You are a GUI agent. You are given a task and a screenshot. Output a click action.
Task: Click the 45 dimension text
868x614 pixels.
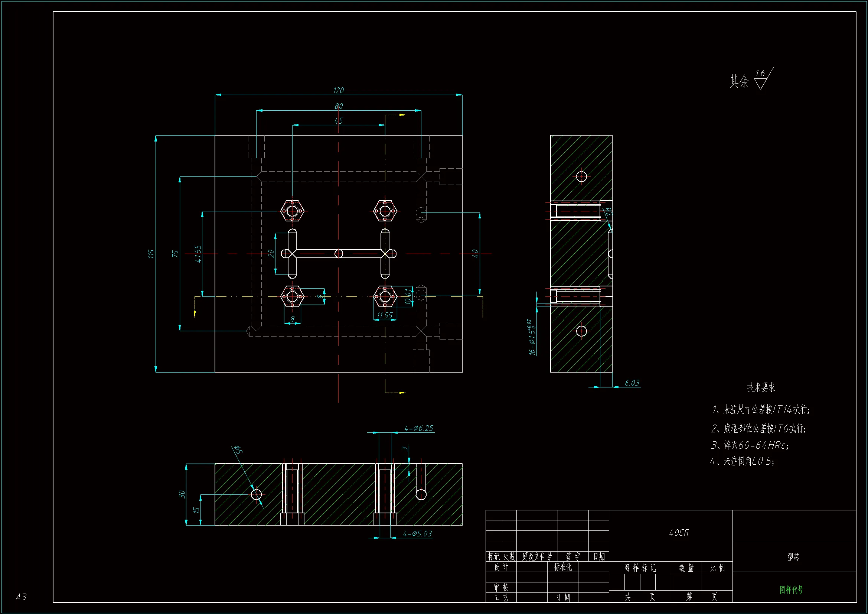[x=338, y=121]
